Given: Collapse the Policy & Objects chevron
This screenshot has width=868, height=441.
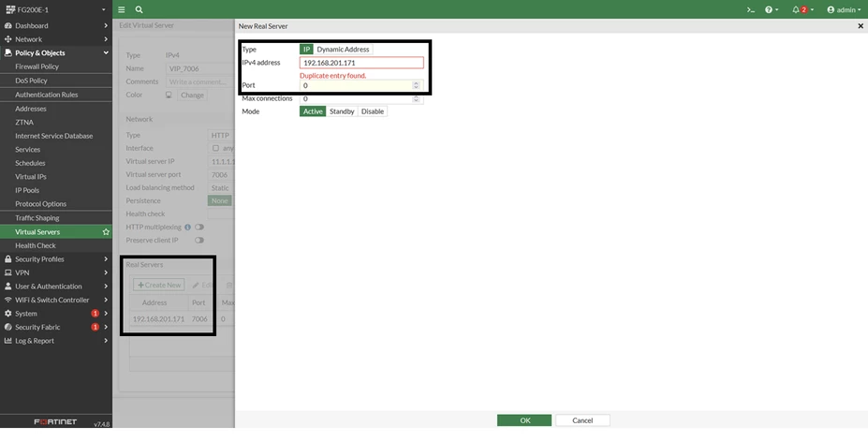Looking at the screenshot, I should click(106, 53).
